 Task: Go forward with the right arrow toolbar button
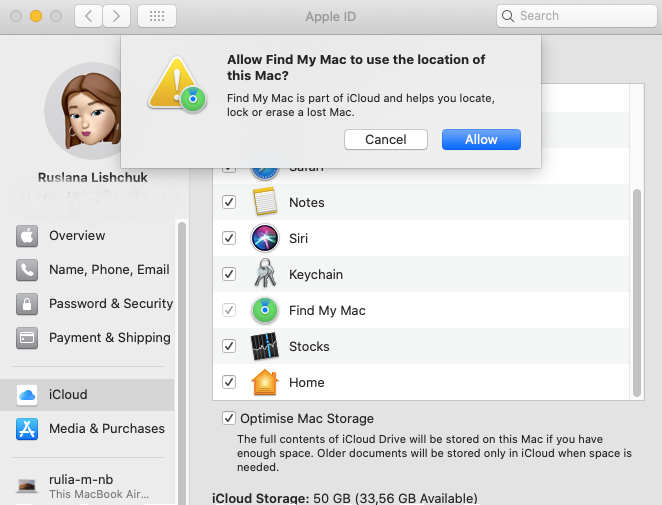(116, 16)
